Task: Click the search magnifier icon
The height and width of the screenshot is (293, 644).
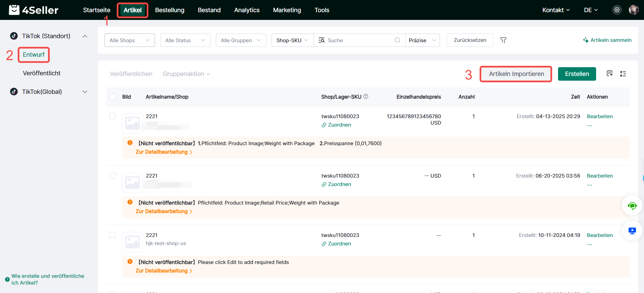Action: pyautogui.click(x=397, y=40)
